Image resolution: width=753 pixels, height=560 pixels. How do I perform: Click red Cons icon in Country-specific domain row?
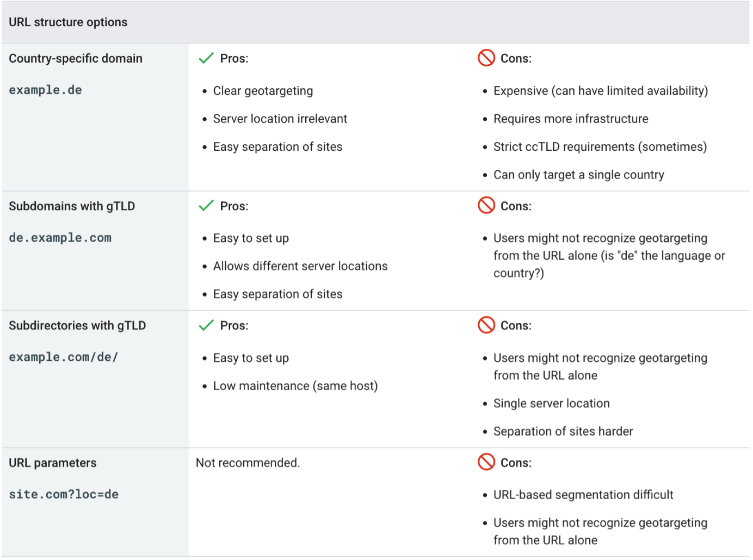[x=486, y=58]
